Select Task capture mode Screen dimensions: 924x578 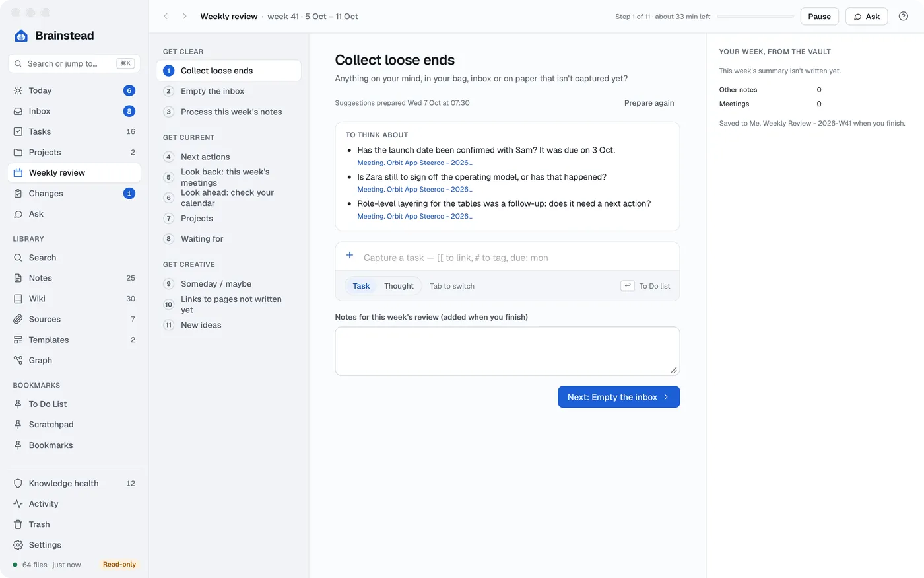[x=361, y=286]
